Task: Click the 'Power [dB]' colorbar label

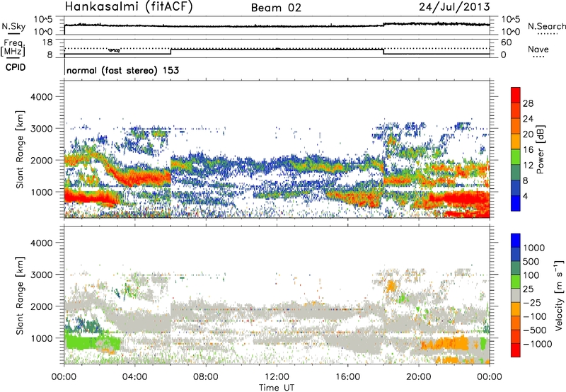Action: tap(540, 149)
